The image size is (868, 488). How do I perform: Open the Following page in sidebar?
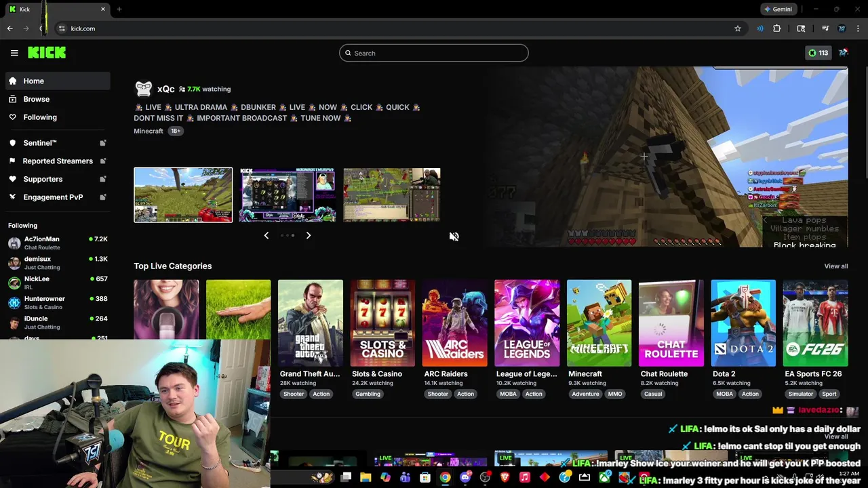click(58, 117)
